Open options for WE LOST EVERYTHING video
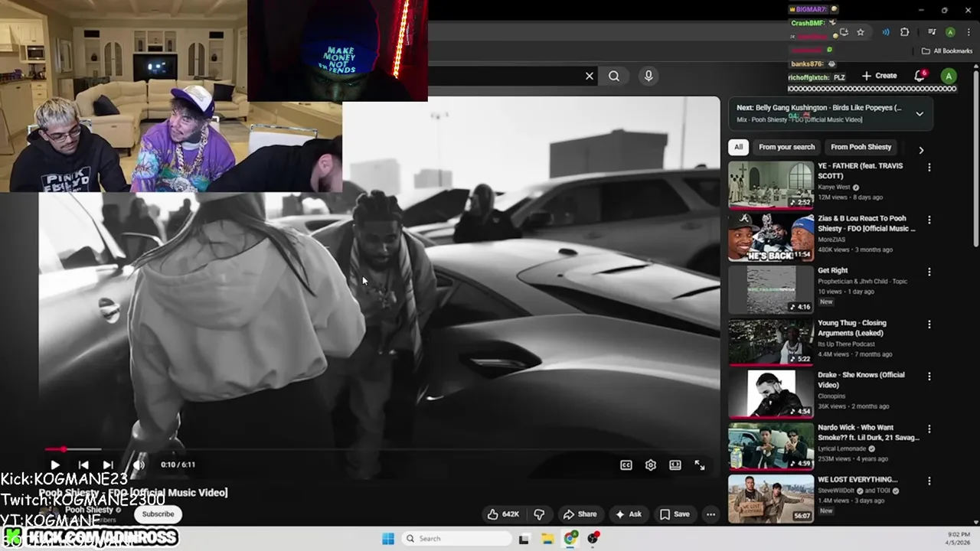980x551 pixels. coord(929,481)
